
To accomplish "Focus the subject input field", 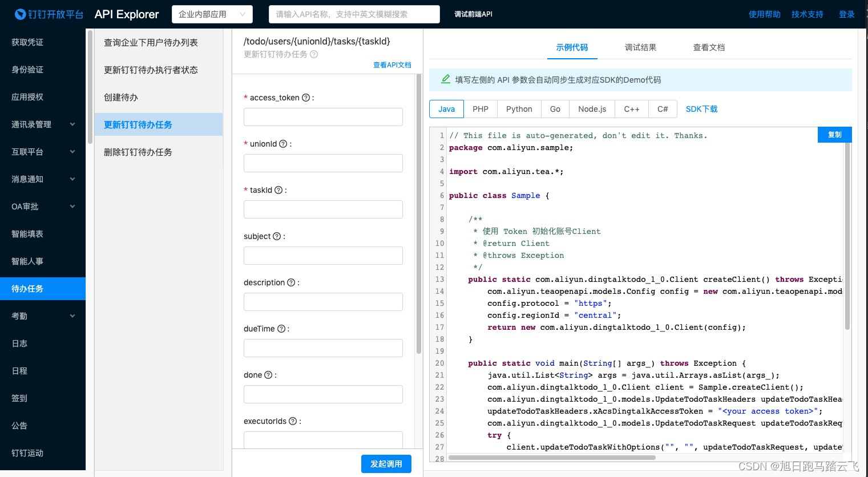I will (x=323, y=256).
